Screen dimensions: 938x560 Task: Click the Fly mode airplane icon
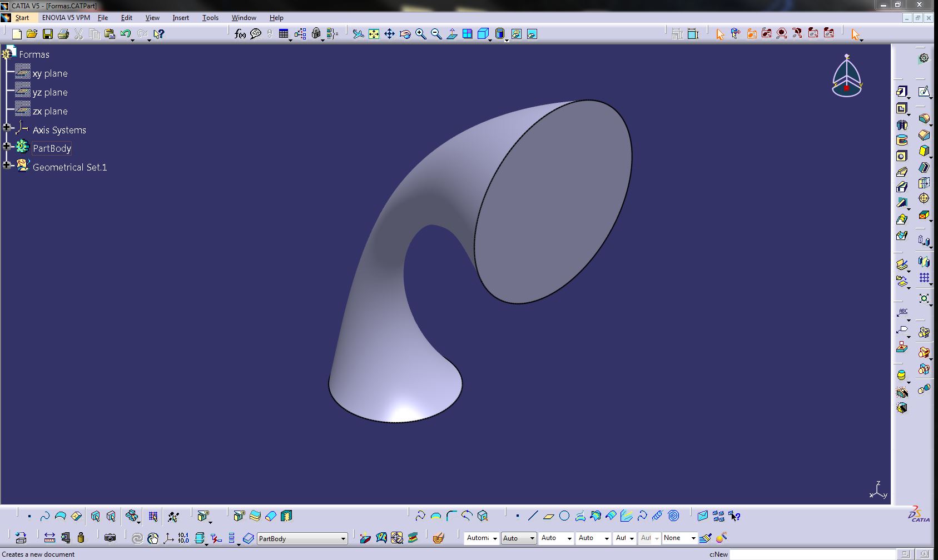coord(359,34)
